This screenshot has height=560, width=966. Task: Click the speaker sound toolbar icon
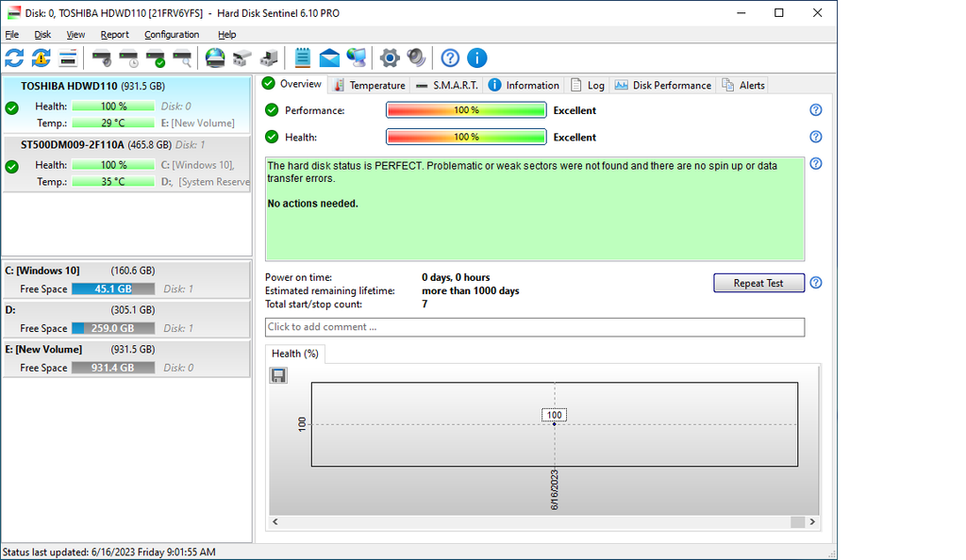click(416, 58)
